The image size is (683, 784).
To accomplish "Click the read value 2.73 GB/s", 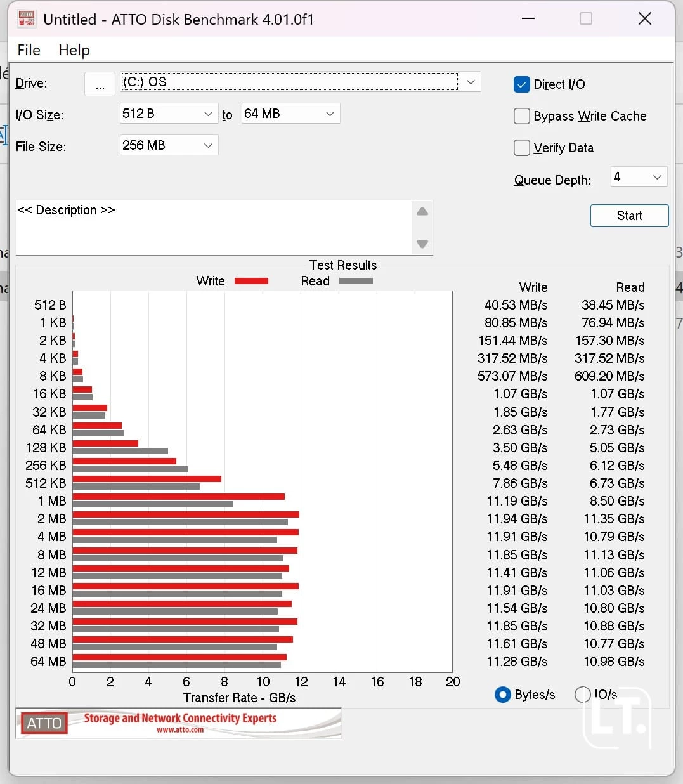I will pos(617,430).
